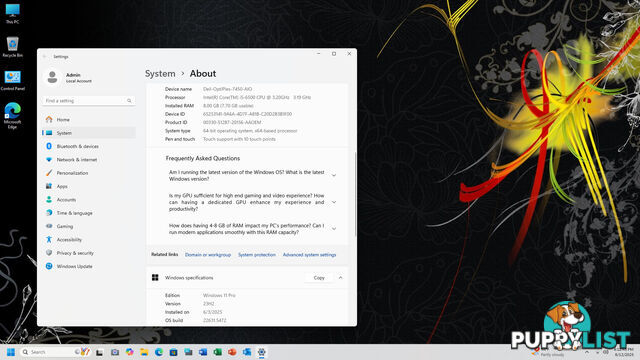640x360 pixels.
Task: Copy the Windows specifications
Action: point(319,278)
